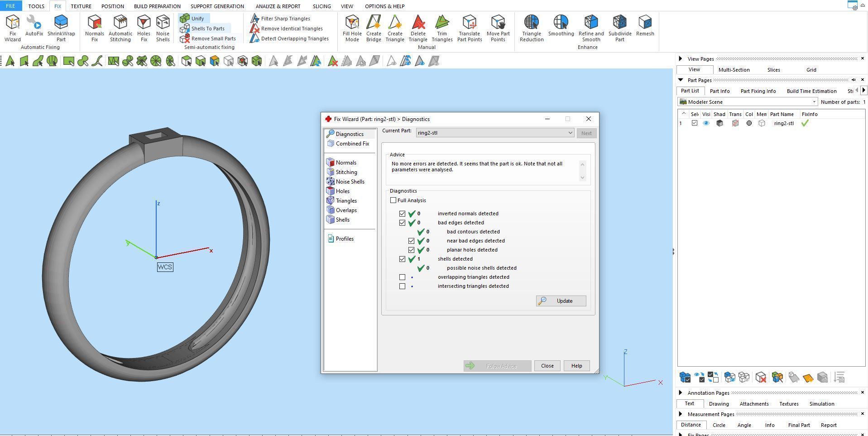Open the FILE menu

10,6
